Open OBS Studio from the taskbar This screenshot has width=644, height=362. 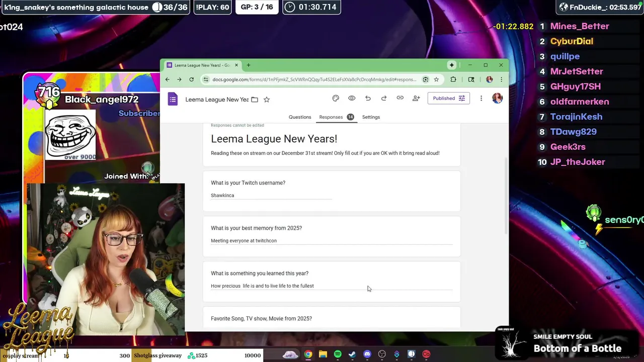pyautogui.click(x=382, y=354)
